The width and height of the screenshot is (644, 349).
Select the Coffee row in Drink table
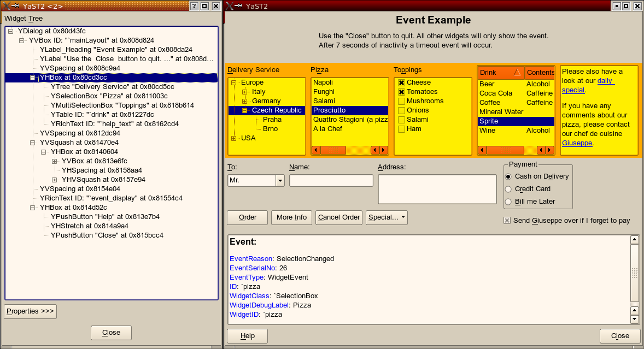pyautogui.click(x=490, y=103)
